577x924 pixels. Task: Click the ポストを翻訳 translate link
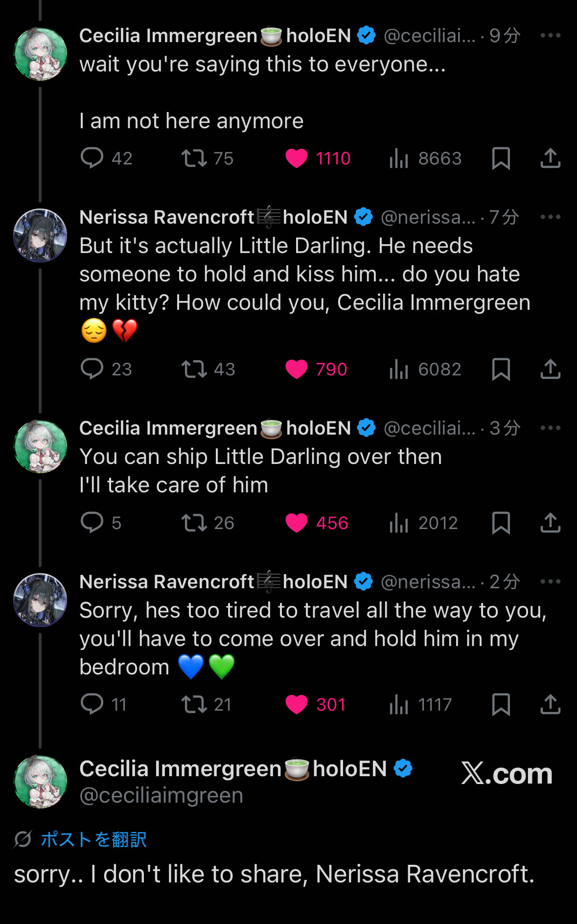pos(93,839)
